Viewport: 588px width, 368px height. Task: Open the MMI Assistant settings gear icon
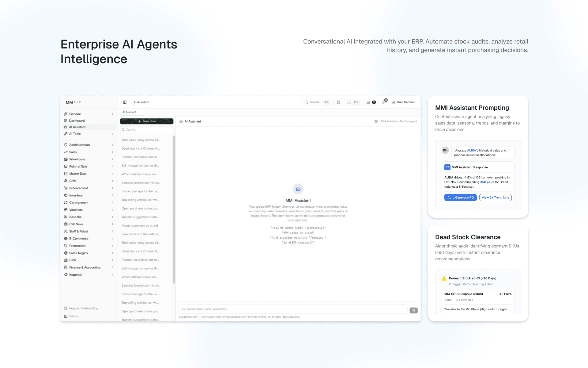click(x=376, y=121)
